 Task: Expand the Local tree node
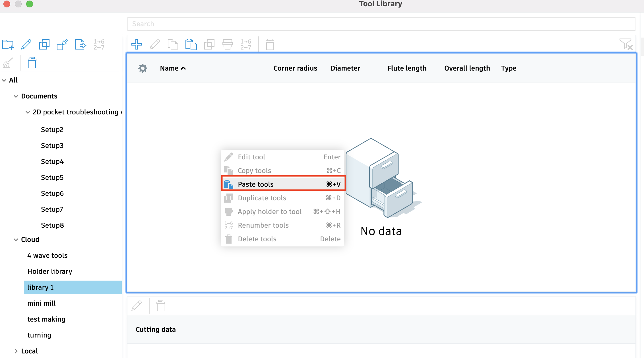pos(16,351)
